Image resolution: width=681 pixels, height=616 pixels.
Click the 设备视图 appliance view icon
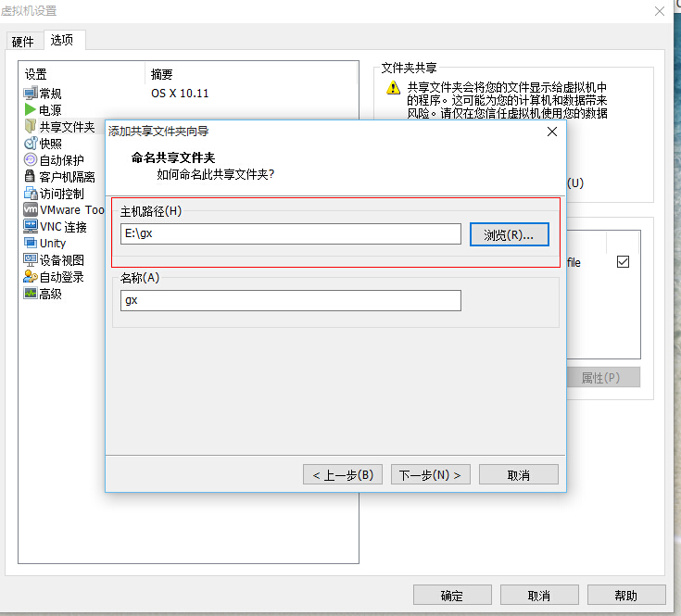click(x=31, y=259)
